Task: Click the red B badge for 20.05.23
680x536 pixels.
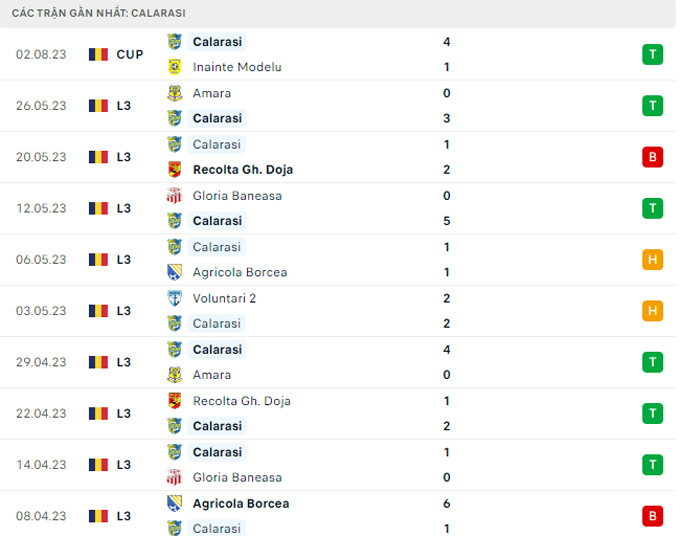Action: 652,157
